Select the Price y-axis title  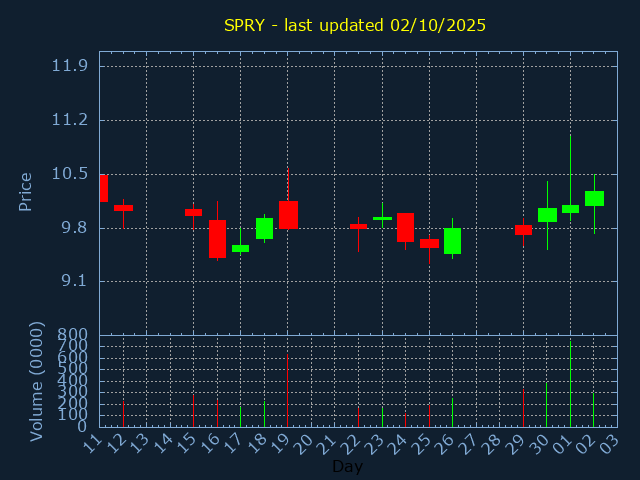tap(26, 191)
